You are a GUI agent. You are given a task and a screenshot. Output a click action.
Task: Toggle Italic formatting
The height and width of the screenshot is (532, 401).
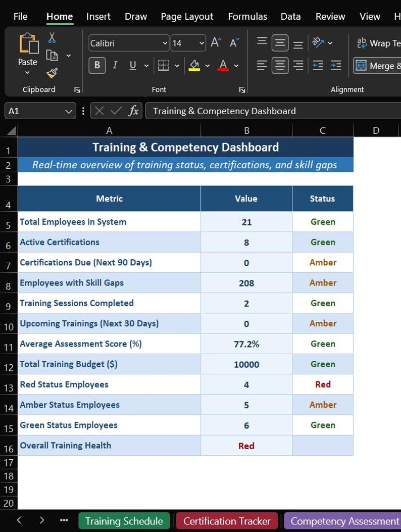coord(115,65)
